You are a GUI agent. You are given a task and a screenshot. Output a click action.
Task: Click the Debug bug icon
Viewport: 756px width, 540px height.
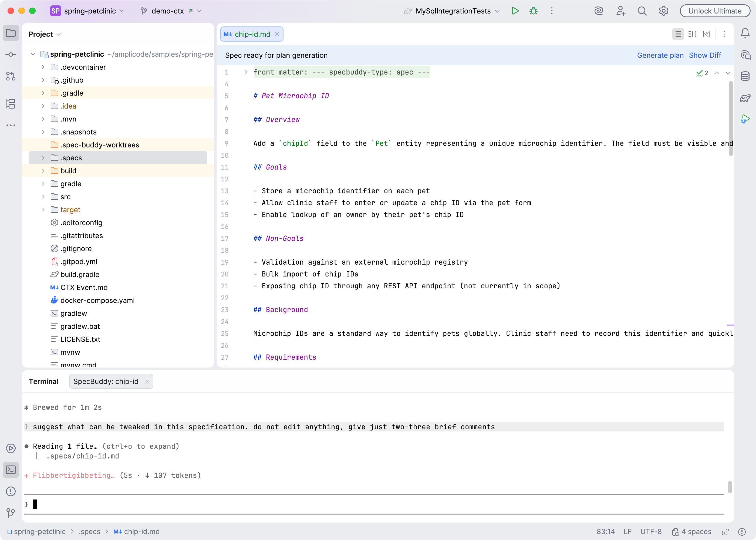tap(533, 11)
